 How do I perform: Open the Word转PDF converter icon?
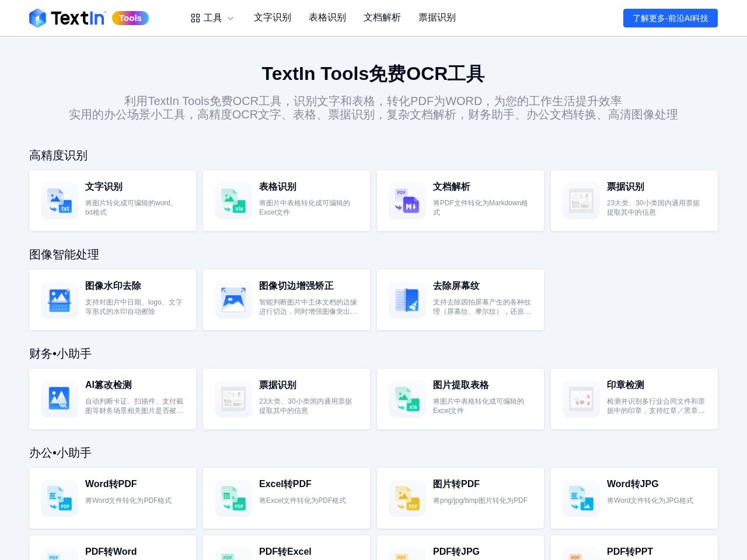[x=59, y=498]
